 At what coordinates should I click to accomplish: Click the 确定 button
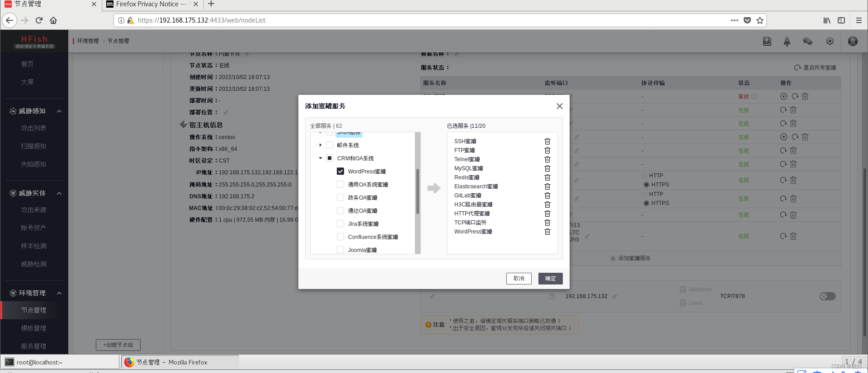tap(550, 279)
